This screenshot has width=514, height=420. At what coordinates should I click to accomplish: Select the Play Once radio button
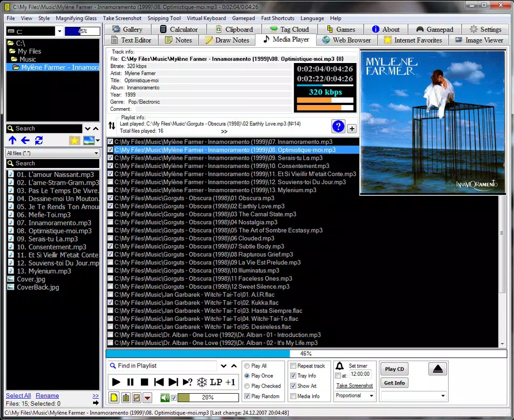pos(247,376)
